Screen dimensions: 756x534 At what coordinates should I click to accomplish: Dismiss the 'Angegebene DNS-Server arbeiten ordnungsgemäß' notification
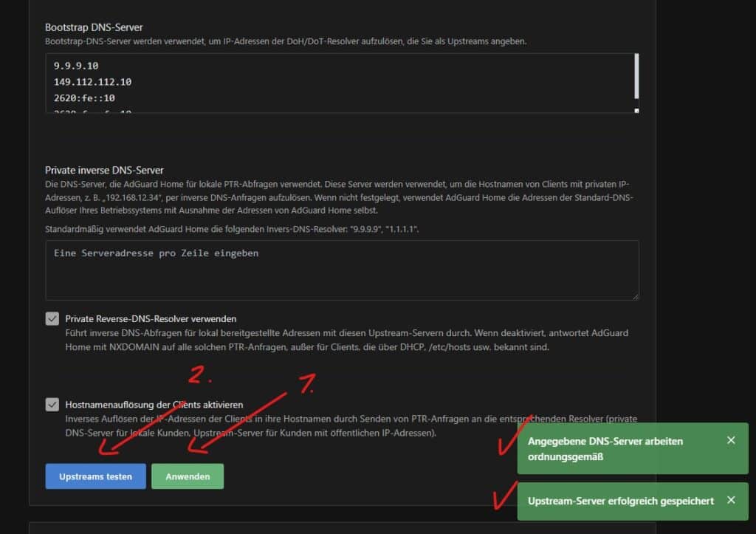731,440
